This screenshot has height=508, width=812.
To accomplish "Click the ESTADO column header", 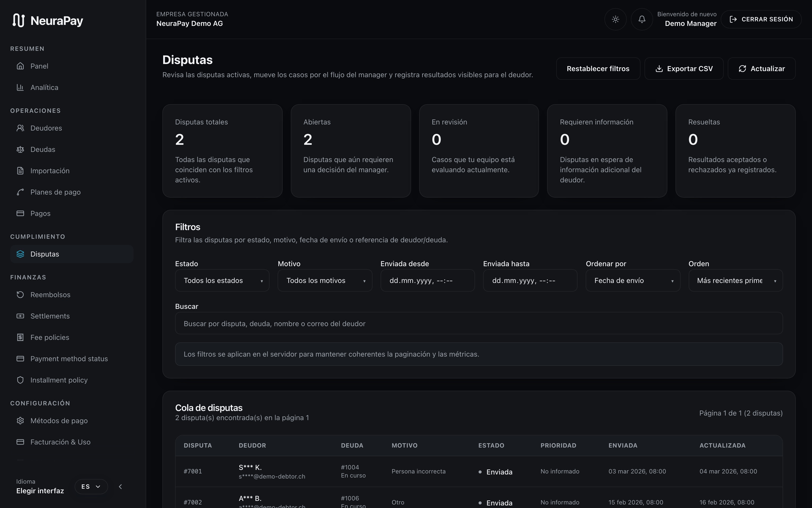I will tap(491, 446).
